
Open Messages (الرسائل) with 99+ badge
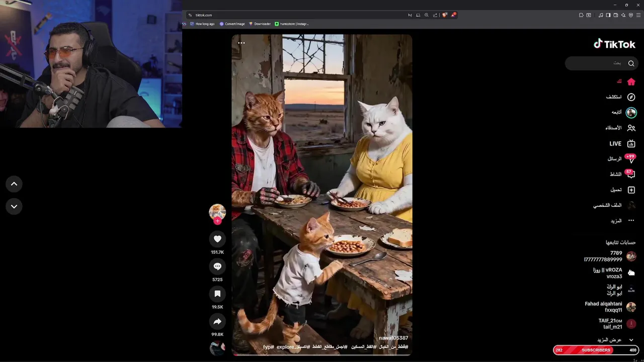tap(621, 159)
